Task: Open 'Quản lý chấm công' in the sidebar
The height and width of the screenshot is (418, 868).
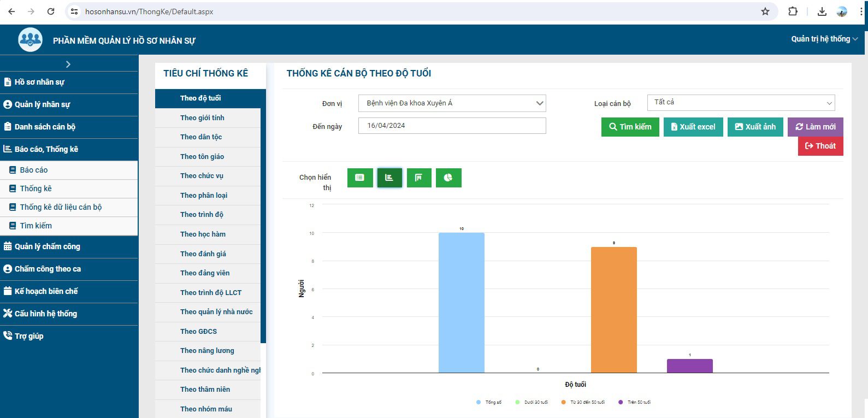Action: tap(48, 246)
